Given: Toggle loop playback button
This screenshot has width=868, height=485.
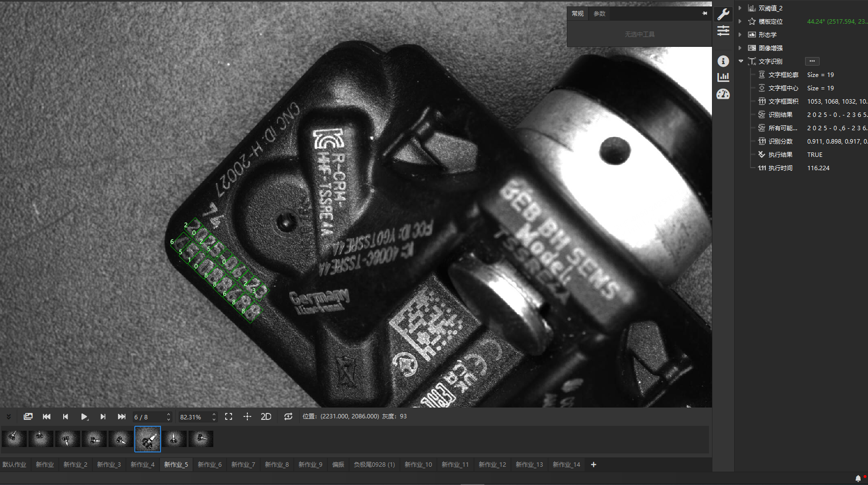Looking at the screenshot, I should click(x=288, y=416).
